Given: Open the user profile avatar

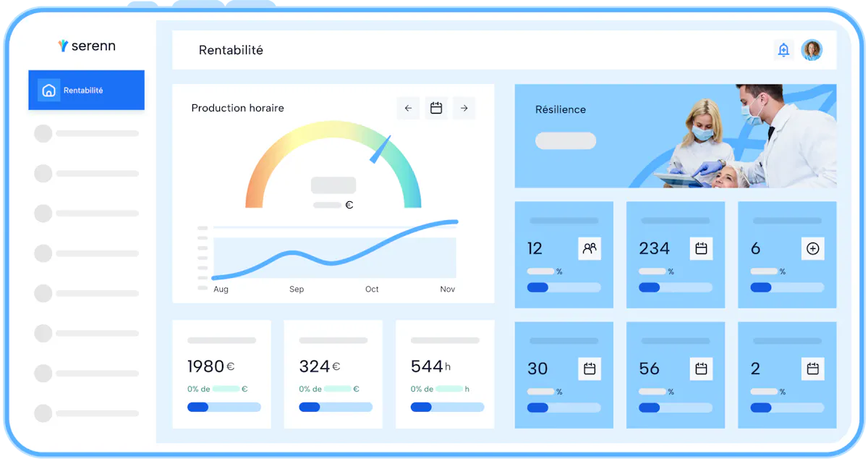Looking at the screenshot, I should click(x=812, y=49).
